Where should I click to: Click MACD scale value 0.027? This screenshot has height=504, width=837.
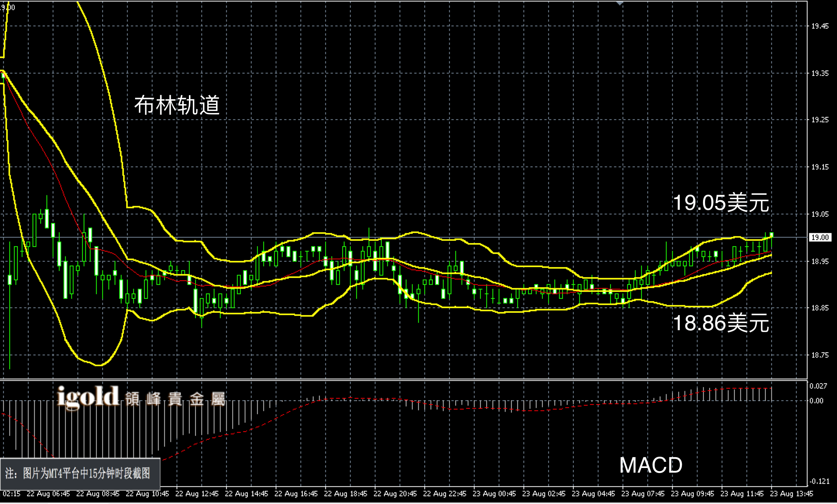[818, 386]
